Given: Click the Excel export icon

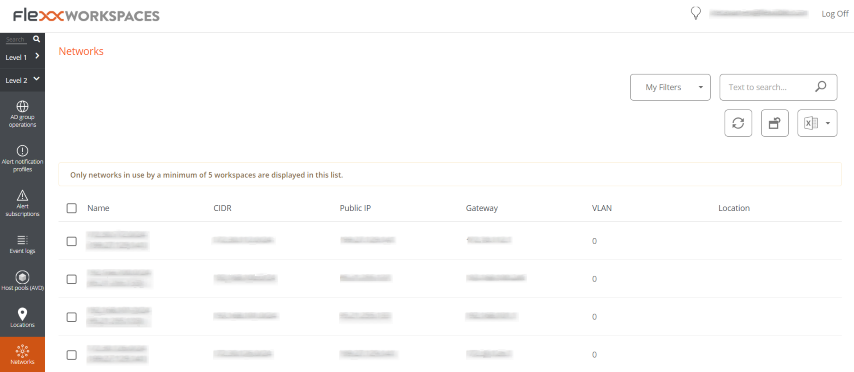Looking at the screenshot, I should click(x=811, y=124).
